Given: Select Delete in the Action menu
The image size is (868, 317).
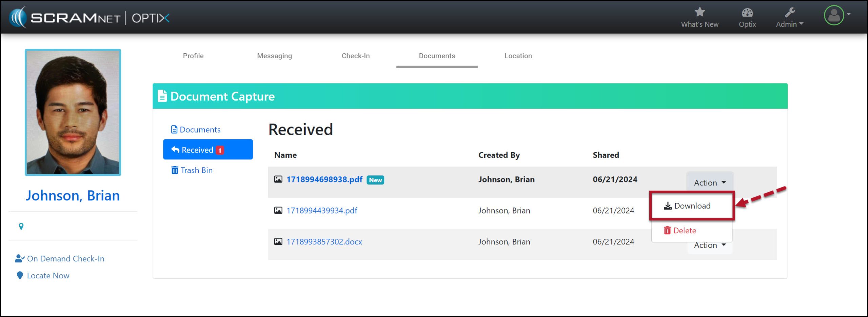Looking at the screenshot, I should click(x=680, y=231).
